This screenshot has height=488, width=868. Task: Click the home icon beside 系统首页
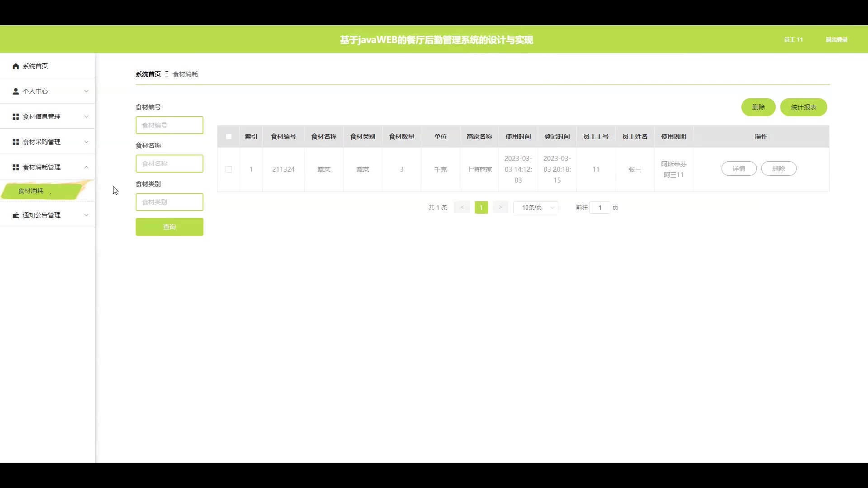16,66
